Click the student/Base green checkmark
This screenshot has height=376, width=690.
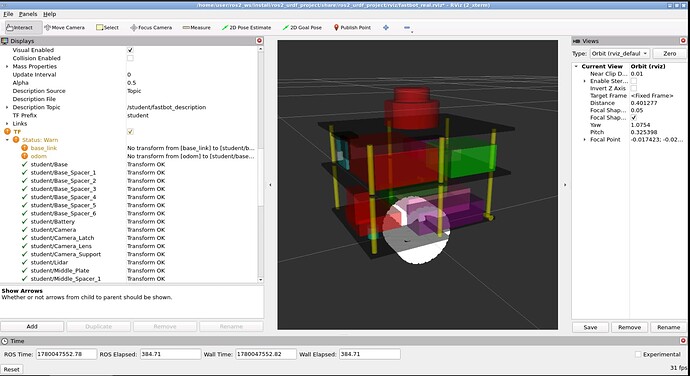(24, 164)
